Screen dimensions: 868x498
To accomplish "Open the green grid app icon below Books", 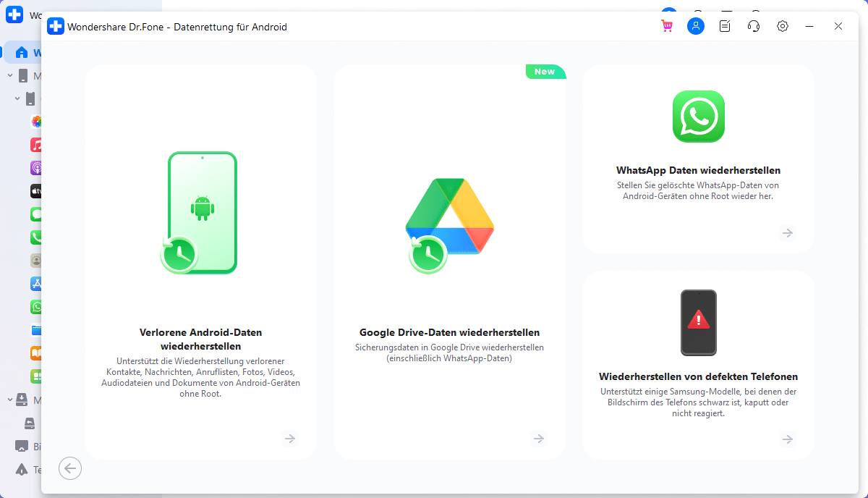I will tap(36, 376).
